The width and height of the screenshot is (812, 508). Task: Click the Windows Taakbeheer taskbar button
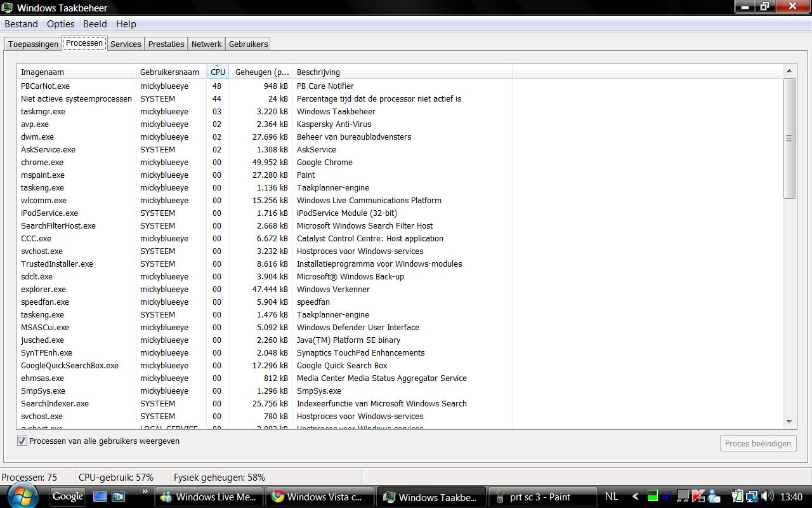(x=431, y=497)
